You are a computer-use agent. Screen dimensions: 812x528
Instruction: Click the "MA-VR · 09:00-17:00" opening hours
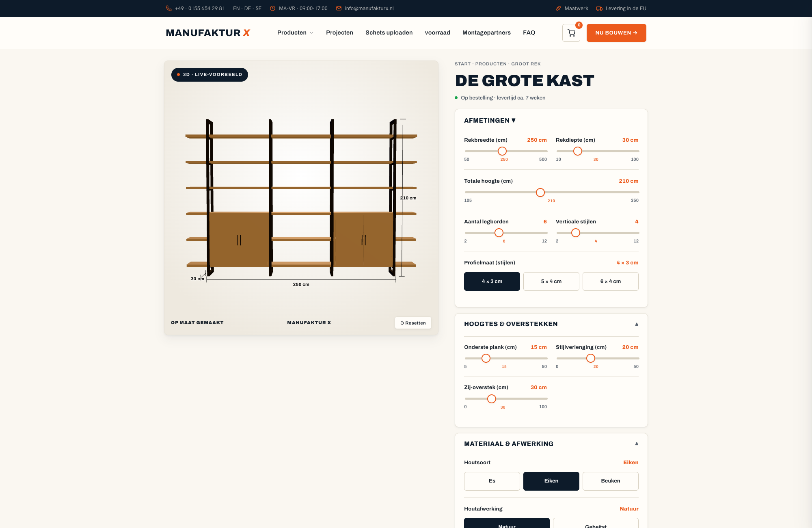click(x=303, y=9)
